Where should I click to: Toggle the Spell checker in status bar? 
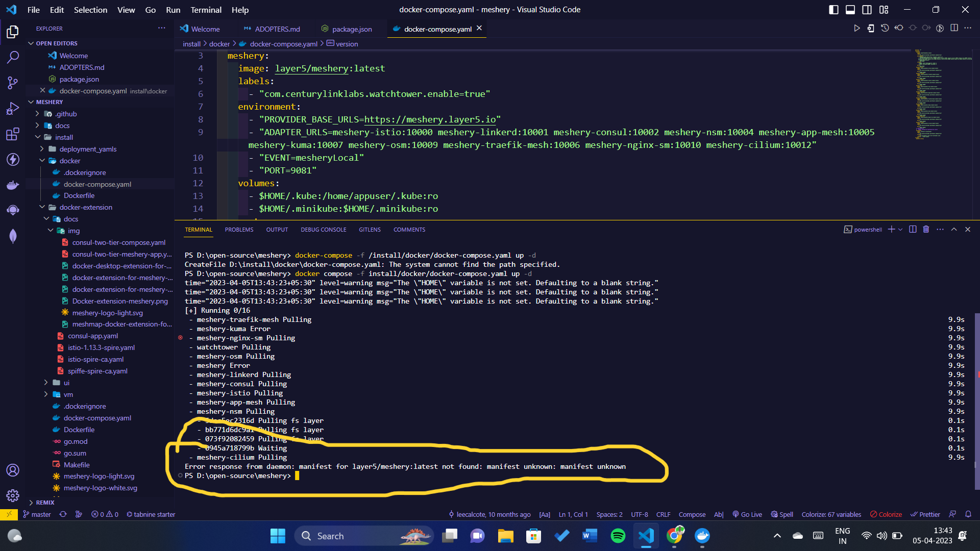(x=782, y=514)
